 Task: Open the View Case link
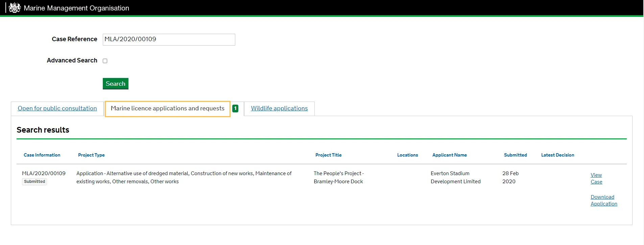point(596,179)
